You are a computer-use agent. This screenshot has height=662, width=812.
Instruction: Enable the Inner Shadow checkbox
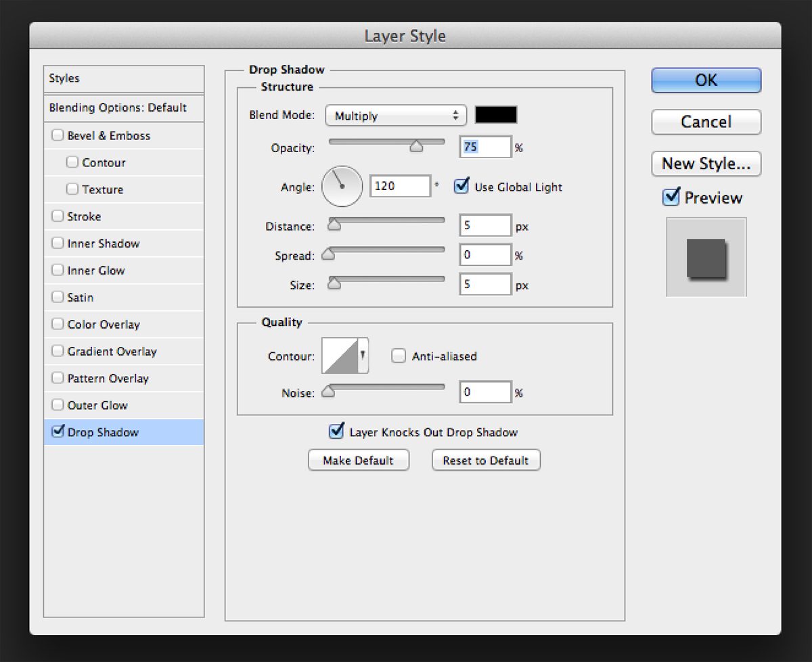click(x=58, y=243)
